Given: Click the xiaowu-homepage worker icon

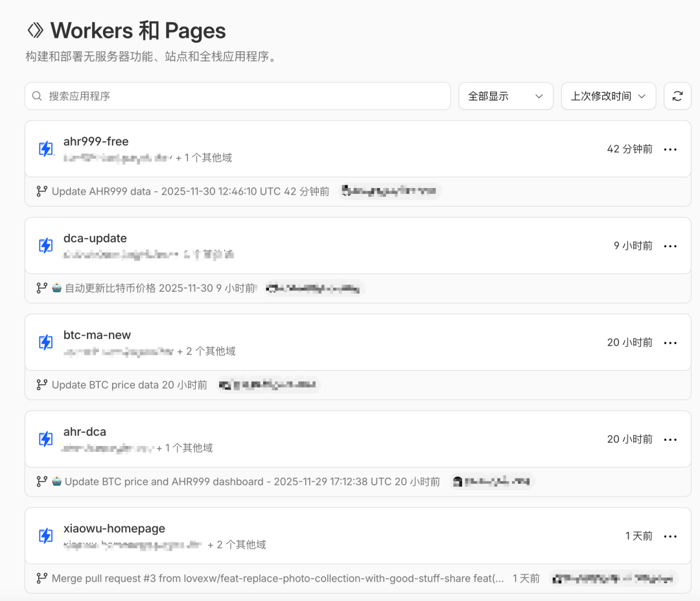Looking at the screenshot, I should 45,536.
